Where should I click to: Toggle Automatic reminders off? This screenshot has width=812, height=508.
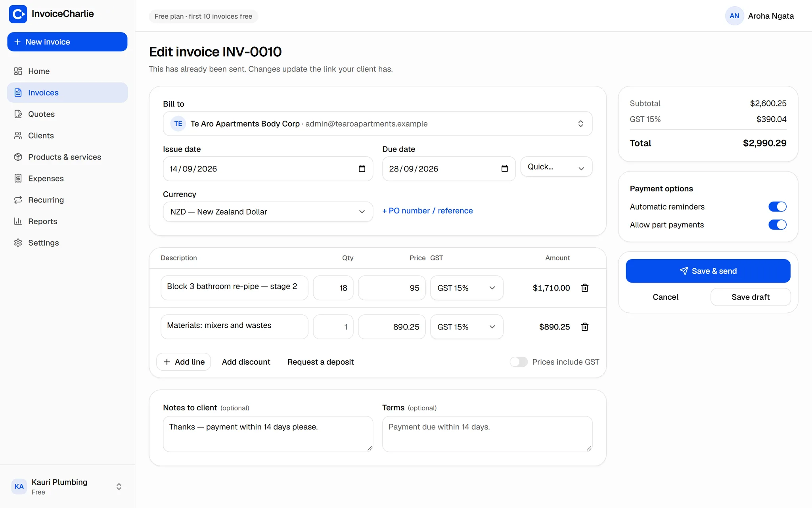777,207
